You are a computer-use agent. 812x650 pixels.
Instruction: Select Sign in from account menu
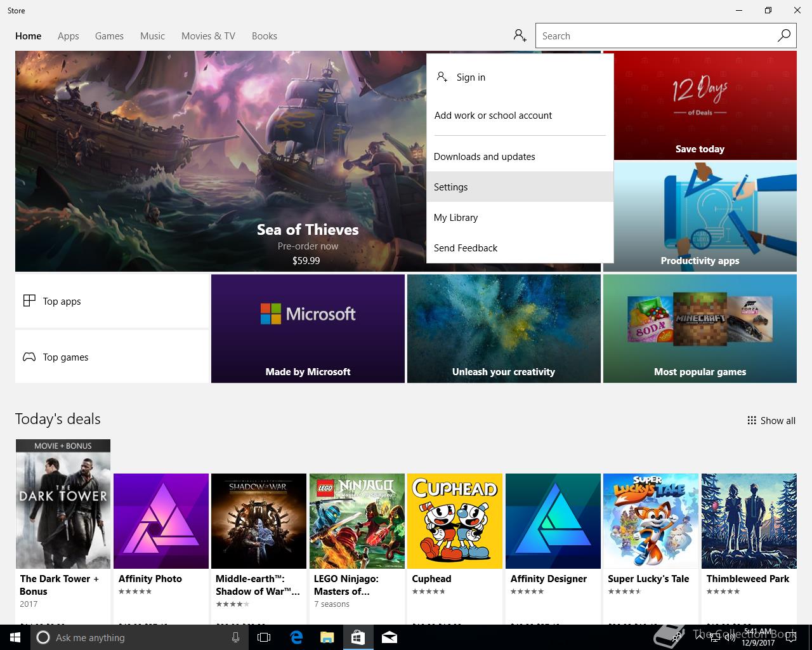pos(520,77)
